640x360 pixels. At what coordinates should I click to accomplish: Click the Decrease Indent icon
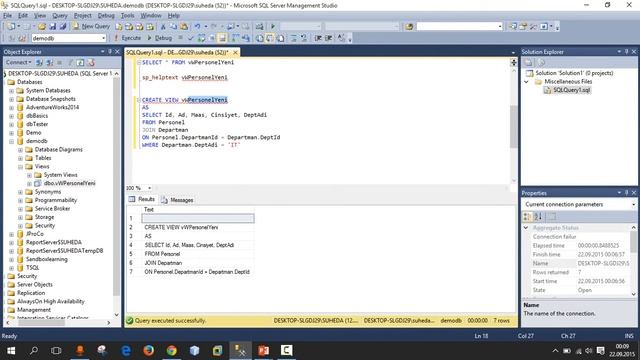click(318, 38)
